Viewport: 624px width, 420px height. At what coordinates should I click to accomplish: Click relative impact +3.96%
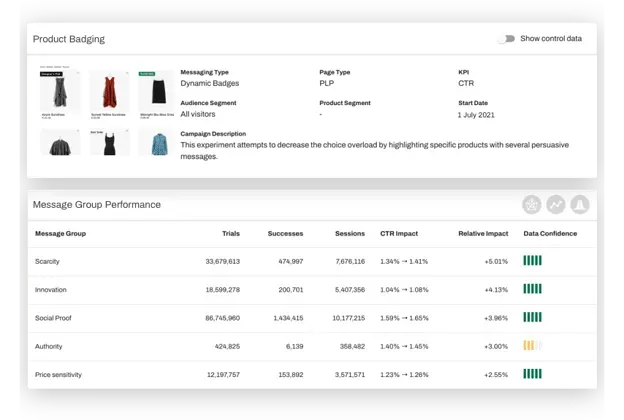[496, 318]
